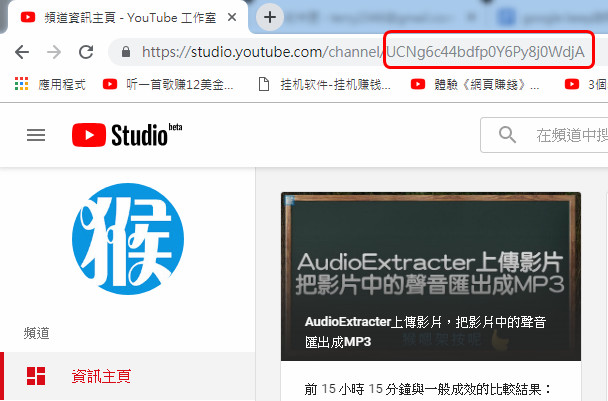Close the YouTube 工作室 tab
This screenshot has height=401, width=608.
[232, 17]
